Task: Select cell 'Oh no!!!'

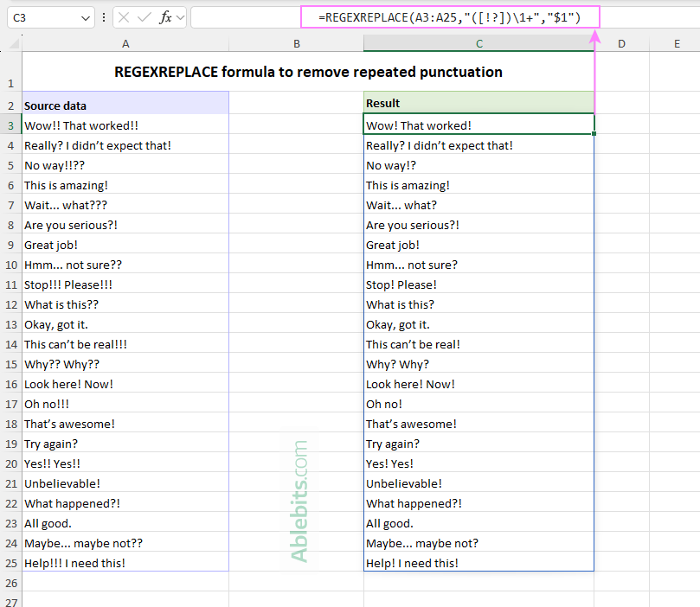Action: [x=125, y=404]
